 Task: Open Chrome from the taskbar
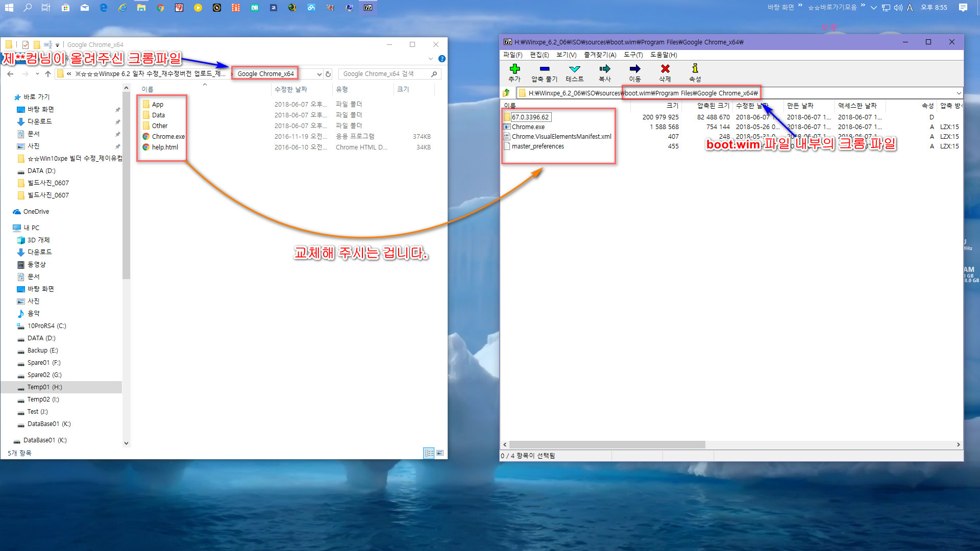(160, 8)
